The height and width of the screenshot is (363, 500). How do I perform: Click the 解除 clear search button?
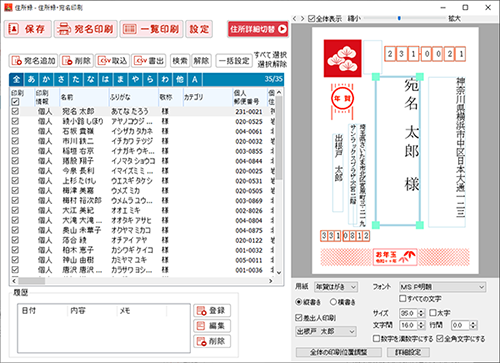[201, 61]
